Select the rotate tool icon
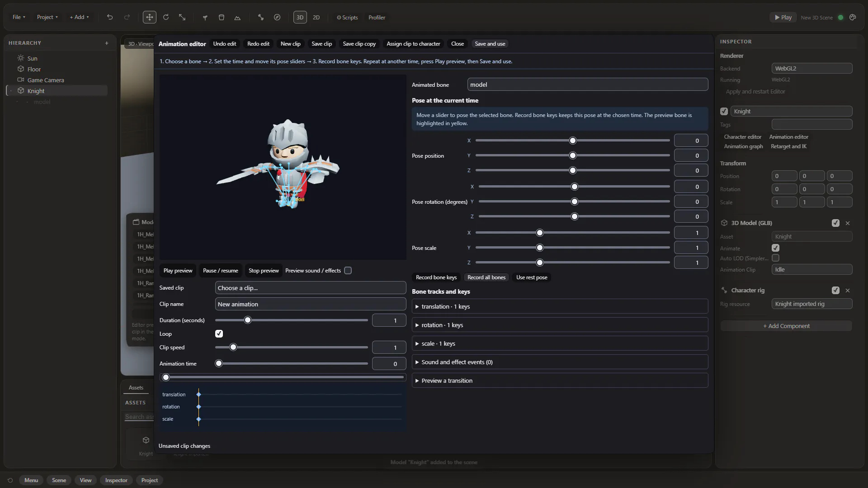The height and width of the screenshot is (488, 868). [x=166, y=17]
